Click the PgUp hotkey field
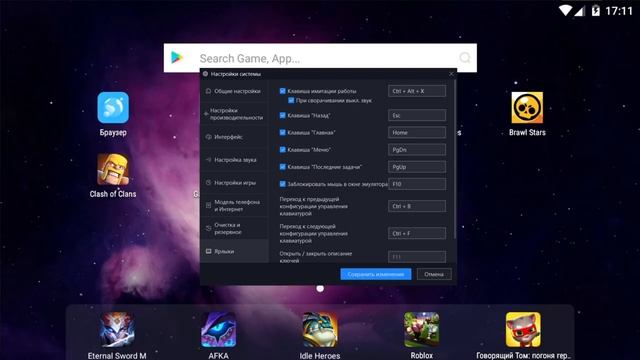Screen dimensions: 640x360 (417, 167)
